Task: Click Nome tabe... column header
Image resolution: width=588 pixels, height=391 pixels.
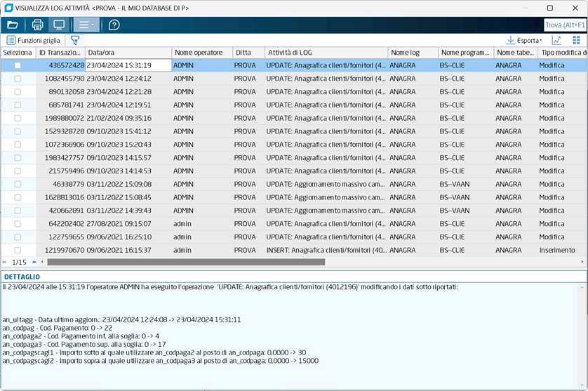Action: [x=516, y=53]
